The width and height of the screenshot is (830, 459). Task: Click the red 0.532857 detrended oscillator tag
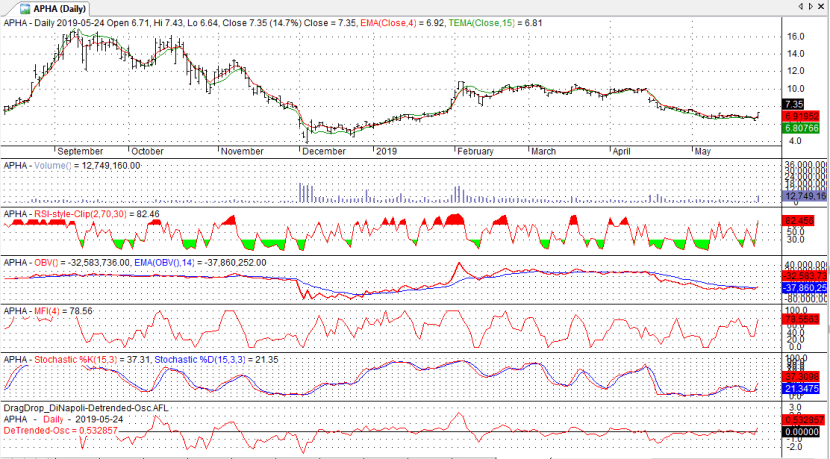804,420
